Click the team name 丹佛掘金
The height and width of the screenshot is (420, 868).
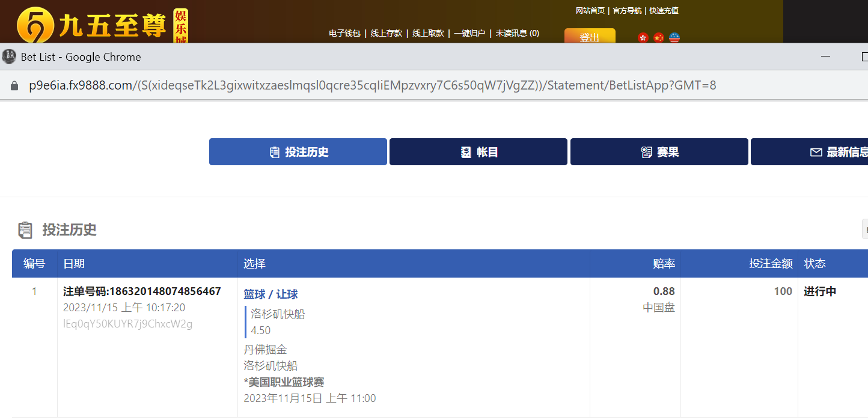[x=265, y=350]
